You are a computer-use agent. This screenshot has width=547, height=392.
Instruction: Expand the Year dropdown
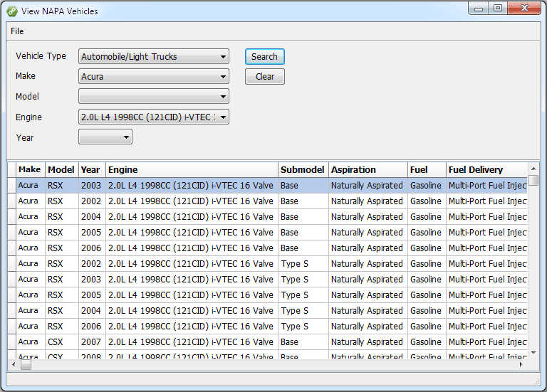(126, 137)
